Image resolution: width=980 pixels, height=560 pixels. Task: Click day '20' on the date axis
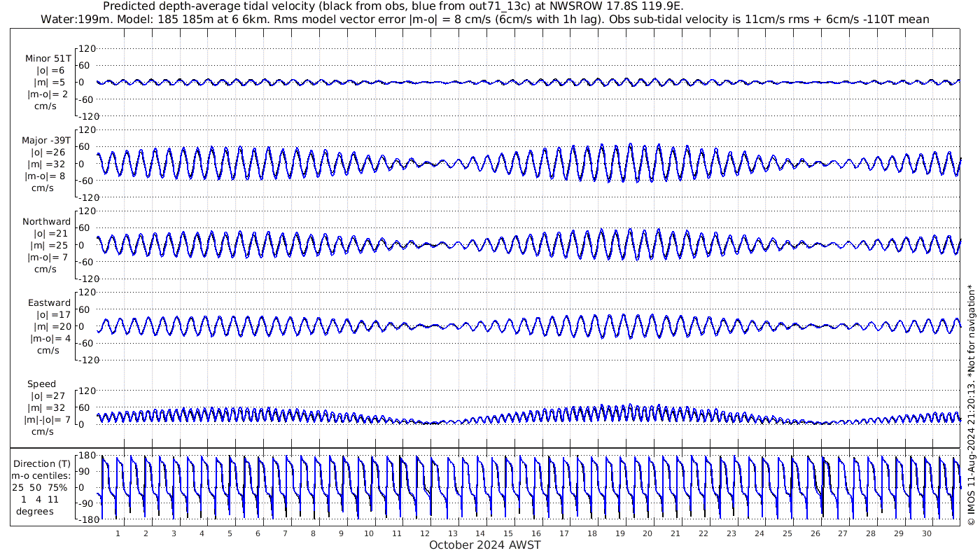pyautogui.click(x=647, y=533)
